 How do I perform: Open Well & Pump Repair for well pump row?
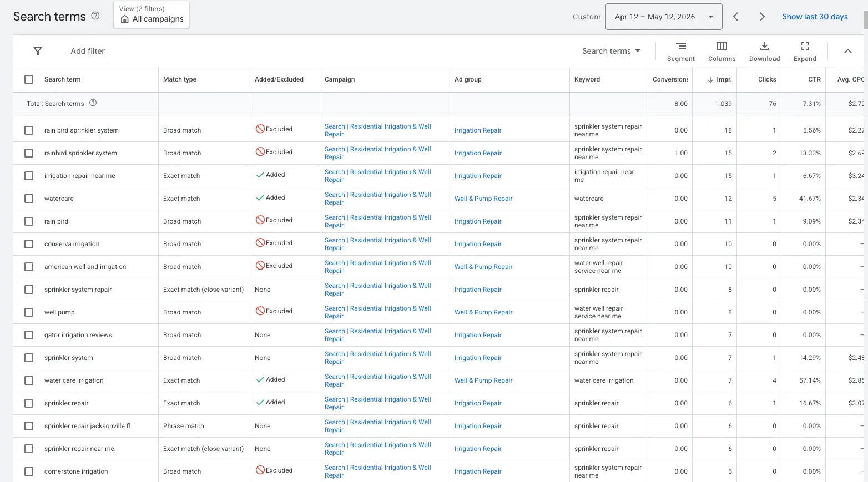(483, 312)
